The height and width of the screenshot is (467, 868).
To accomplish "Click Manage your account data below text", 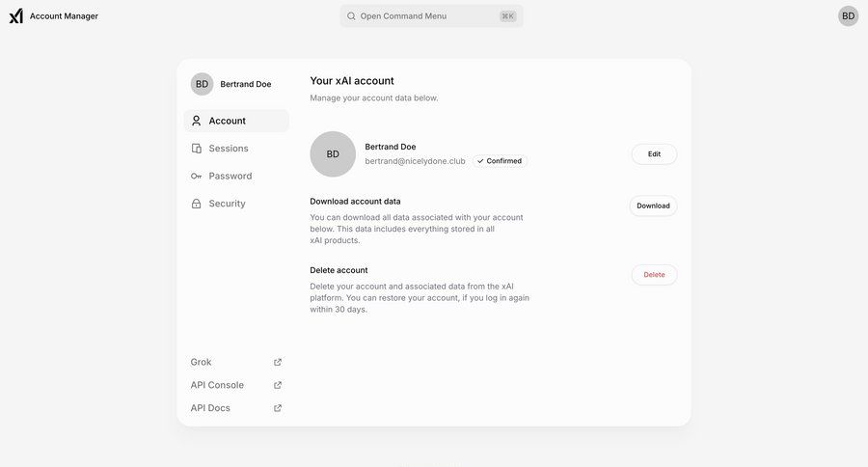I will point(374,98).
